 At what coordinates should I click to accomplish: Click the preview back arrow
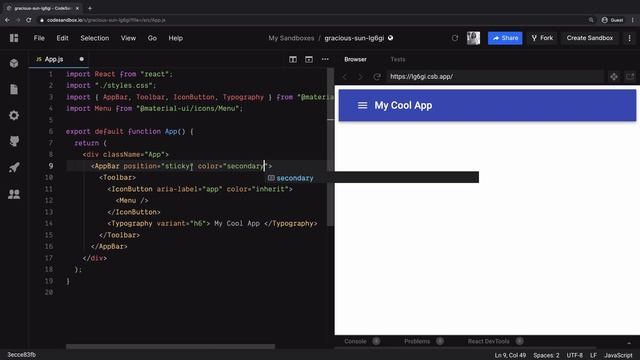pos(345,77)
